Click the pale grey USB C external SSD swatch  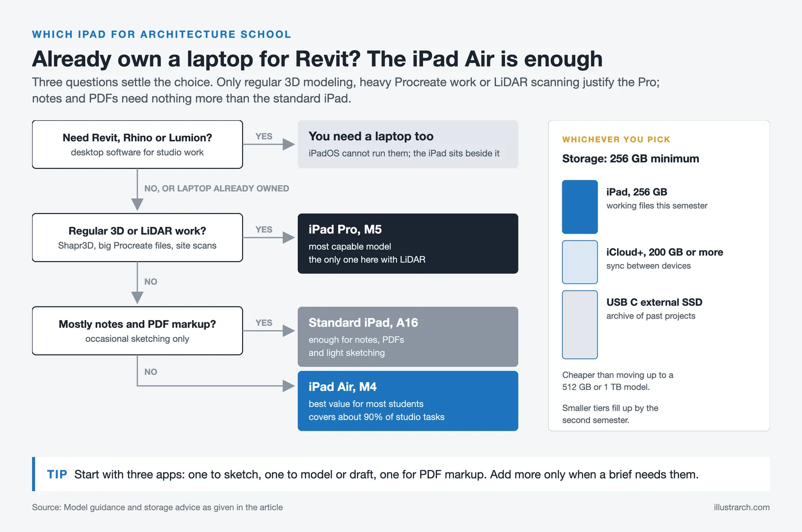[x=580, y=325]
